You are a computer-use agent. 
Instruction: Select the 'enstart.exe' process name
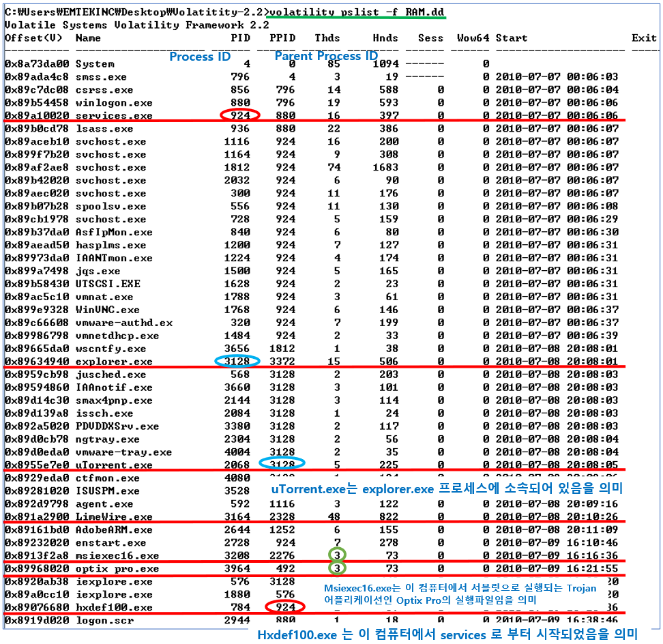110,543
